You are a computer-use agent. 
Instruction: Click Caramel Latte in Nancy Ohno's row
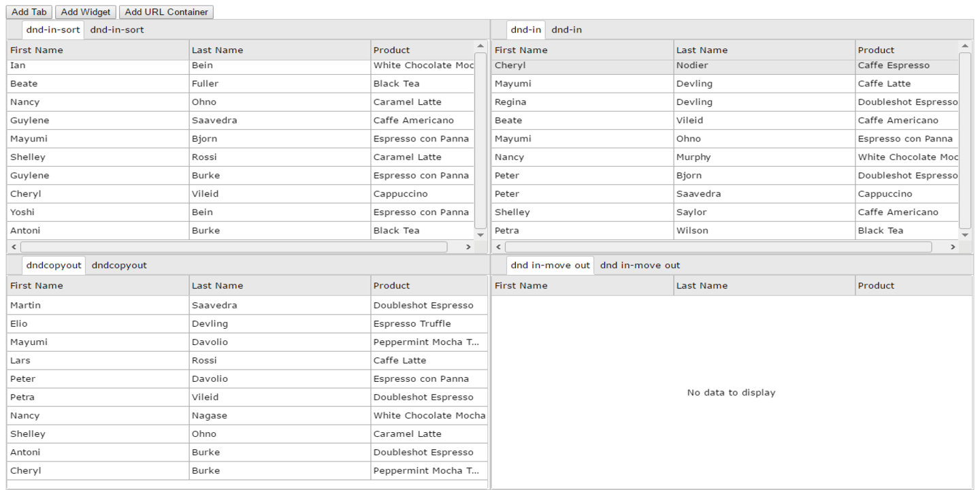click(x=423, y=102)
